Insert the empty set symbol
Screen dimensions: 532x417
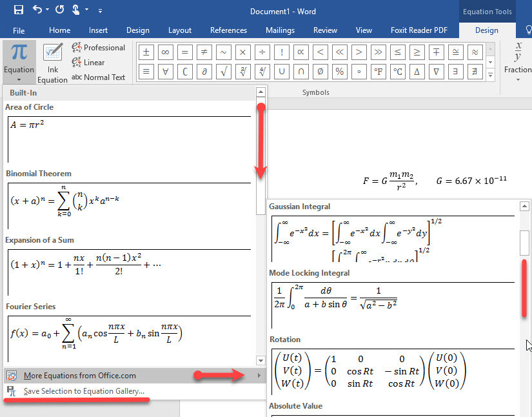click(x=320, y=71)
